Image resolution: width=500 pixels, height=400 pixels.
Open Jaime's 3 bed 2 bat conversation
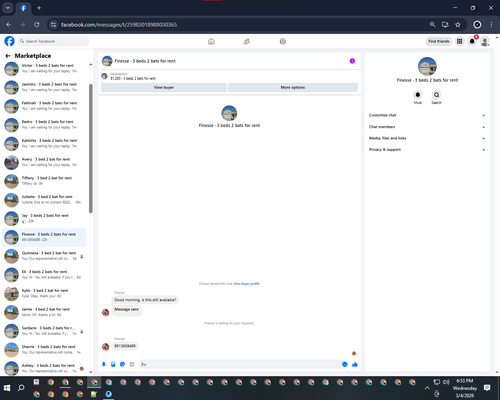[x=44, y=312]
